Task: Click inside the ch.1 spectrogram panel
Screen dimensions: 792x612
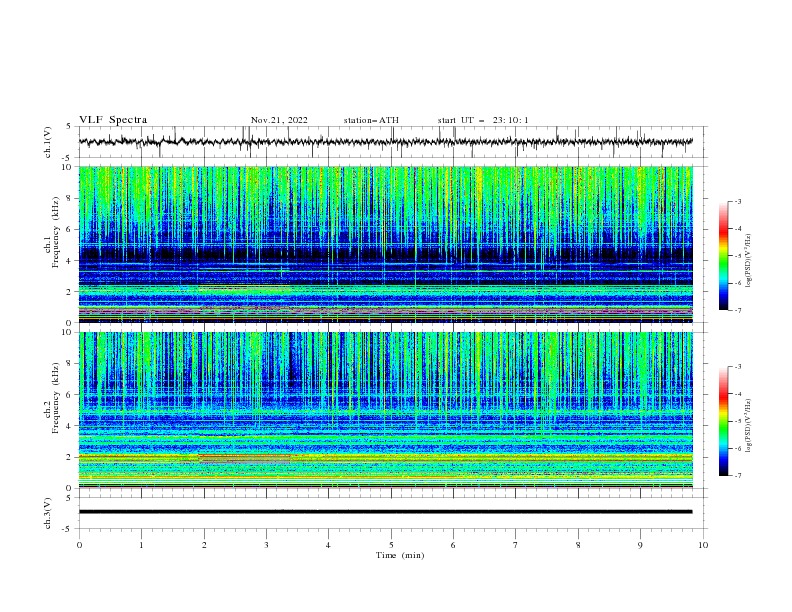Action: coord(386,244)
